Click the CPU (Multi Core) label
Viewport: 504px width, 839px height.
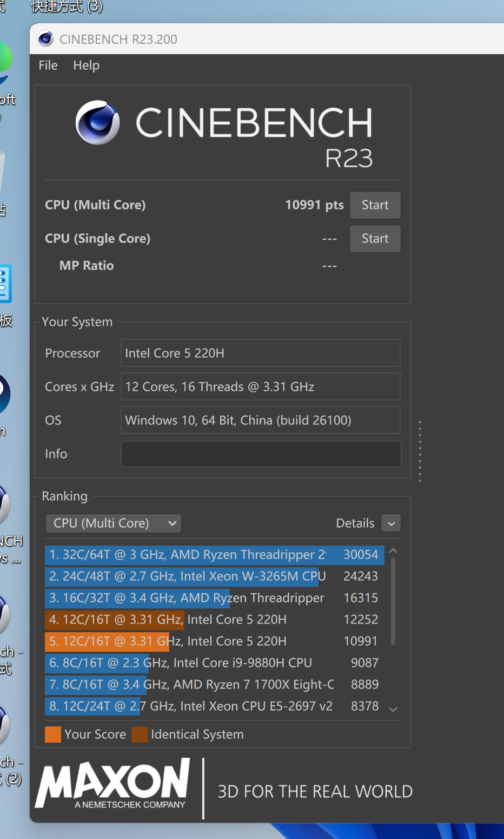[x=95, y=205]
